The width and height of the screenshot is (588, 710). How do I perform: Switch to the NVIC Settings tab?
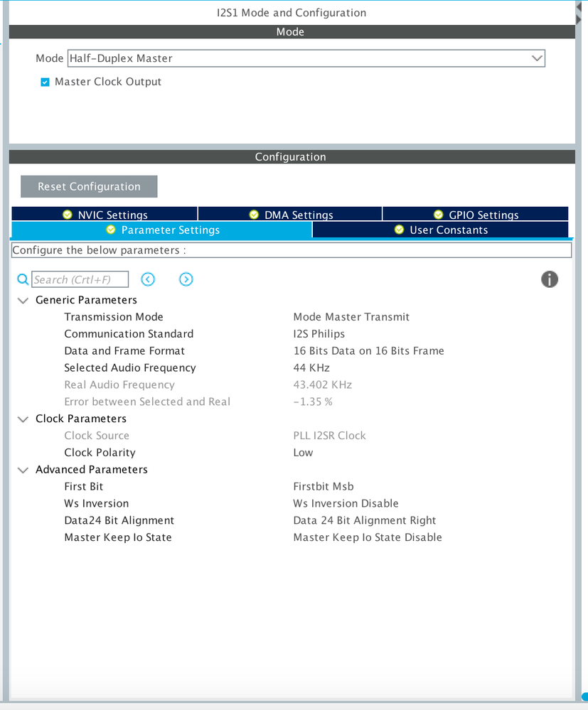(x=105, y=214)
